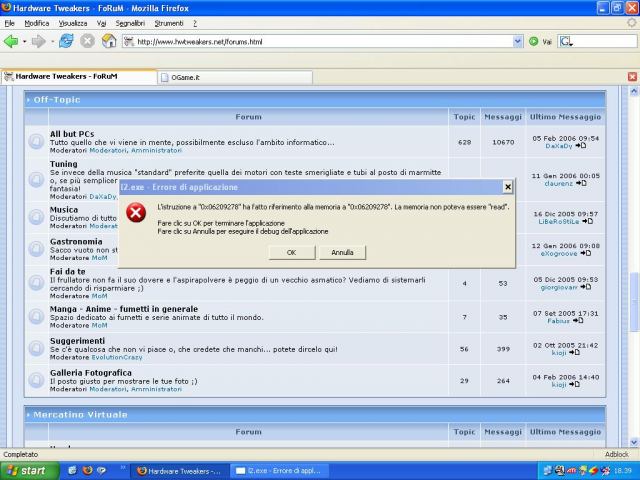Open the Windows Start menu
Image resolution: width=640 pixels, height=480 pixels.
click(x=27, y=470)
